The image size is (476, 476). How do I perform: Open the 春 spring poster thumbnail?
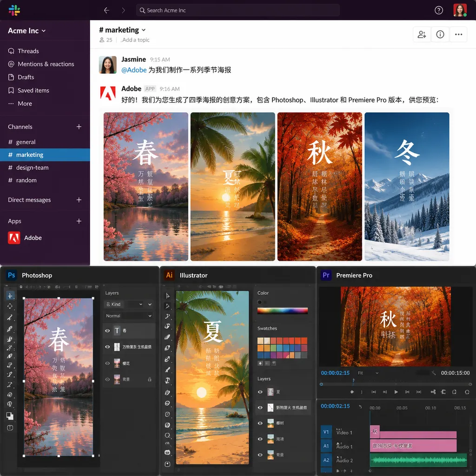(x=145, y=186)
